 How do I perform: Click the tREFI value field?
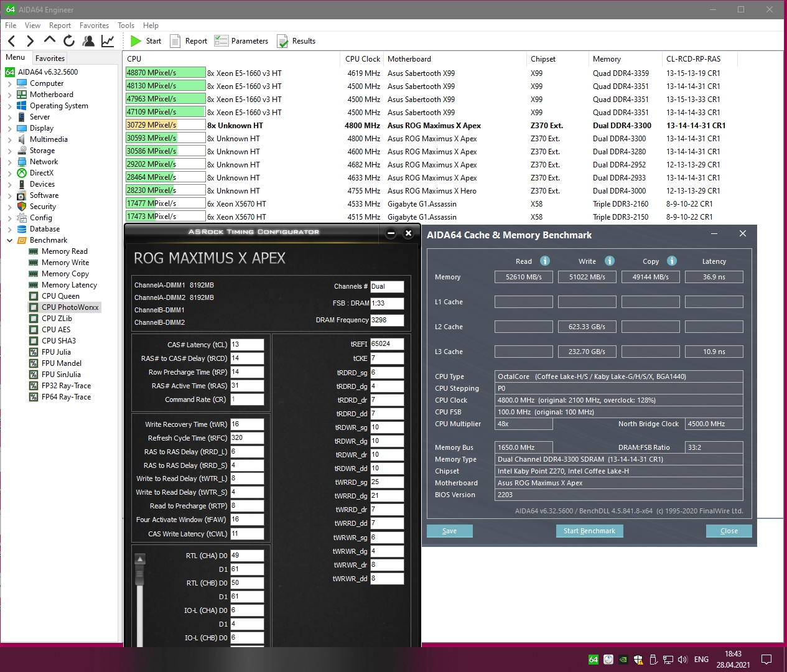tap(387, 344)
